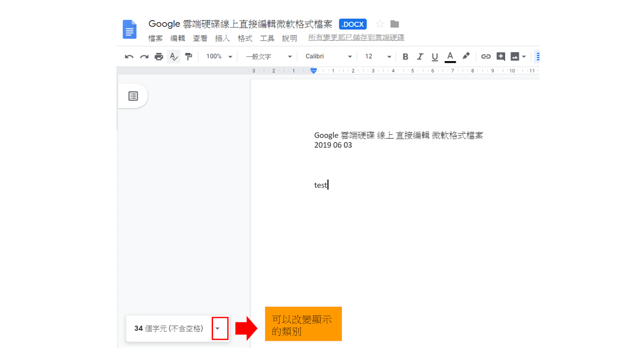Click the Google 雲端硬碟 heading line in page
This screenshot has height=362, width=644.
398,136
